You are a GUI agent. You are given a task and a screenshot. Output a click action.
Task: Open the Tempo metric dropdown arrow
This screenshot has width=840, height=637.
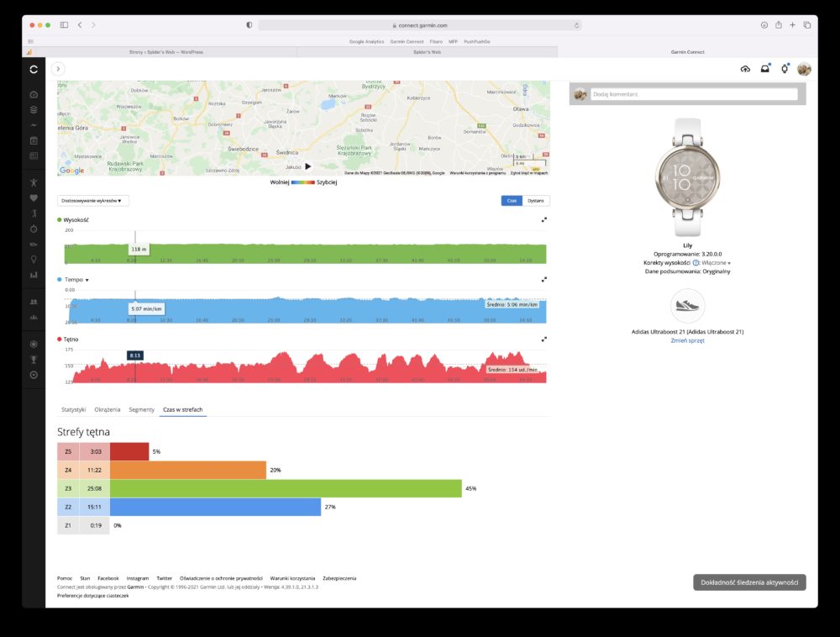tap(87, 280)
